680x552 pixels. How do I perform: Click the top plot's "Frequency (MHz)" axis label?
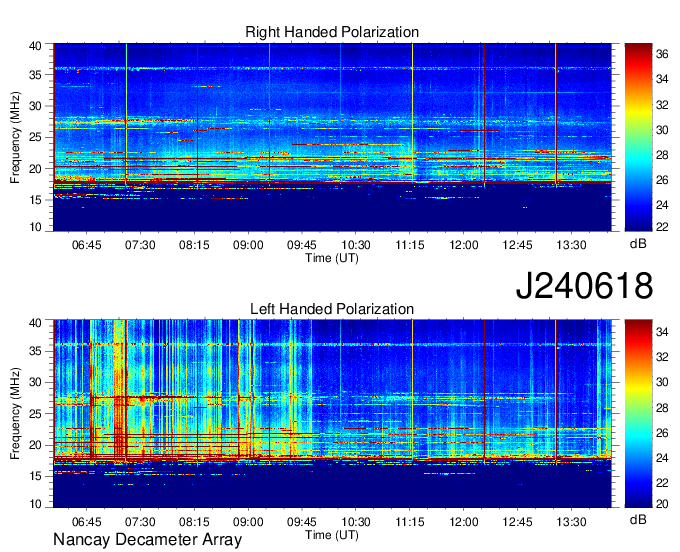pyautogui.click(x=15, y=137)
